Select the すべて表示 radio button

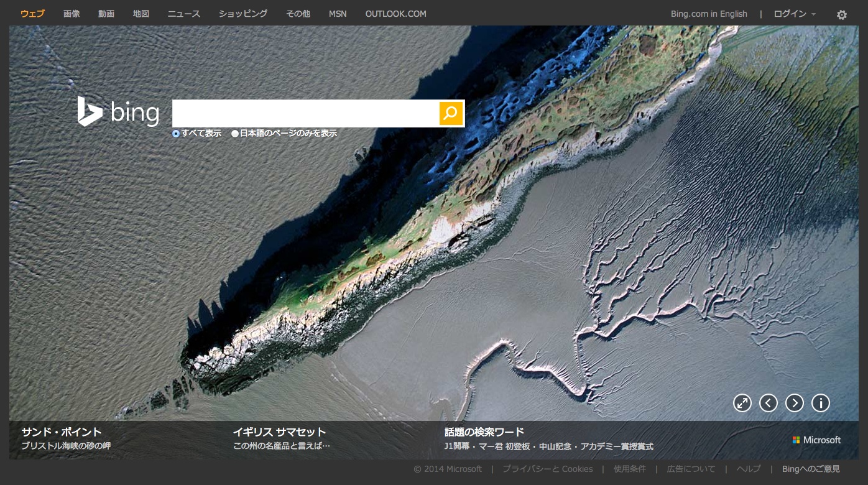(176, 134)
